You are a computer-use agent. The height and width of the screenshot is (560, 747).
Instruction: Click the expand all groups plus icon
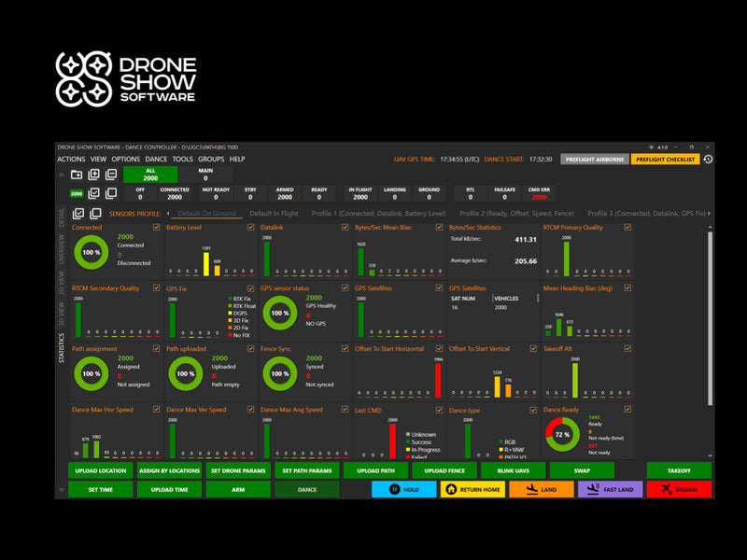(x=94, y=175)
